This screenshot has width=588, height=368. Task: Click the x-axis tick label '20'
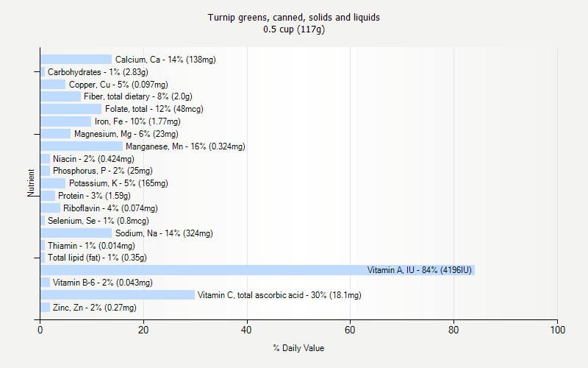(143, 330)
